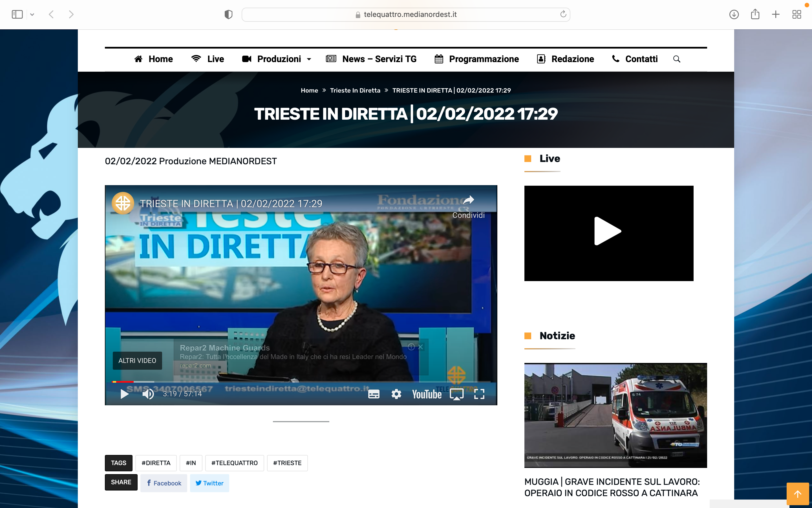812x508 pixels.
Task: Close the Repar2 ad overlay
Action: [x=420, y=347]
